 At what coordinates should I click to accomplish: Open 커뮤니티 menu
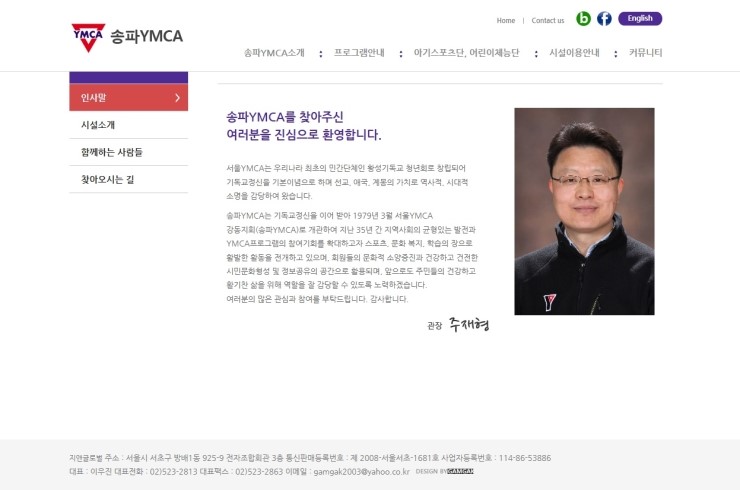[646, 53]
